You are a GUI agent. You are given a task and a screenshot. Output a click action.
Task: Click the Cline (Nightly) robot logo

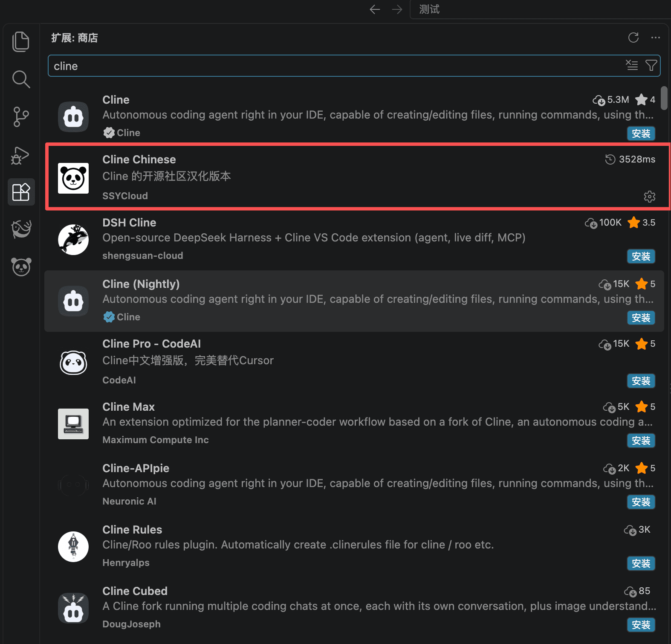coord(73,301)
